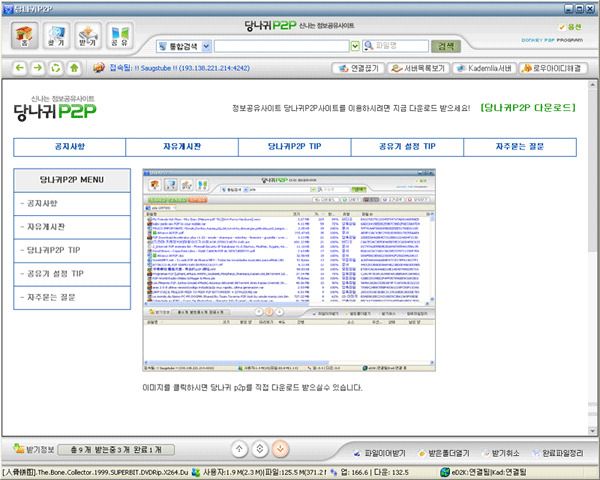Viewport: 600px width, 480px height.
Task: Click the middle up-down round button in bottom bar
Action: (x=260, y=449)
